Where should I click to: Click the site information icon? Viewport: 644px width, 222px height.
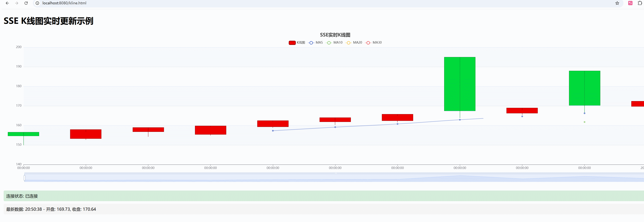(37, 3)
